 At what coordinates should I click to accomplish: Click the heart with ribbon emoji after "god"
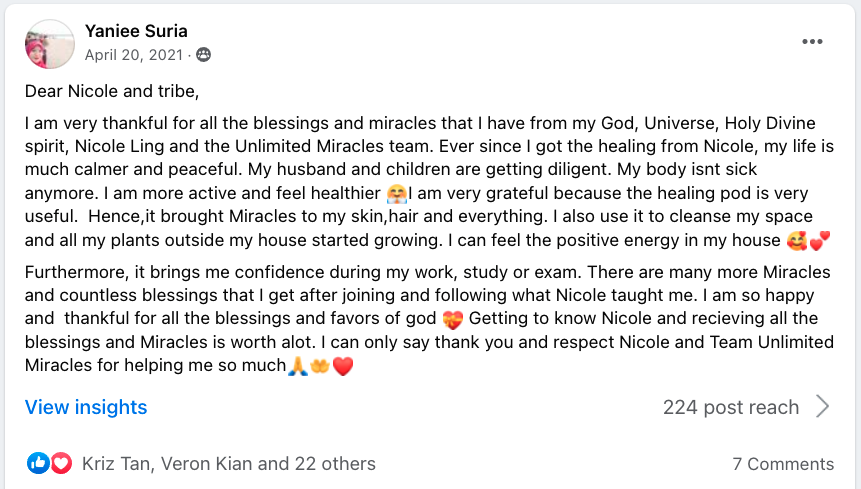(x=452, y=319)
